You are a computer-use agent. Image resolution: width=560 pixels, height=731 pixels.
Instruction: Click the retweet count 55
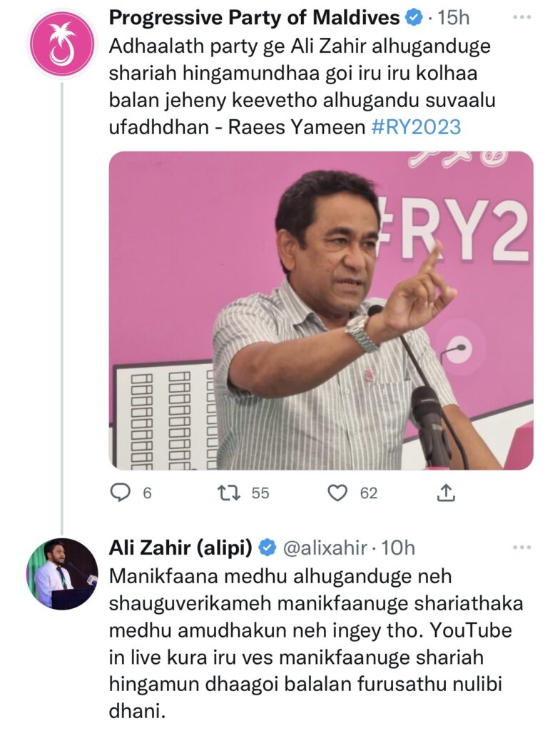pyautogui.click(x=260, y=493)
